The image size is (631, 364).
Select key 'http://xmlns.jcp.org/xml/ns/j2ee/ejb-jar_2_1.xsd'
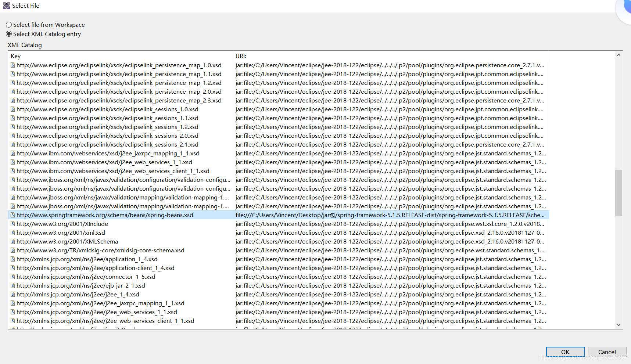pos(81,286)
